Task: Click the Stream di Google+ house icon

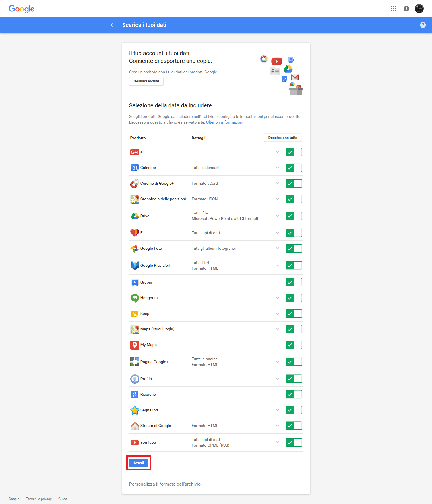Action: point(135,426)
